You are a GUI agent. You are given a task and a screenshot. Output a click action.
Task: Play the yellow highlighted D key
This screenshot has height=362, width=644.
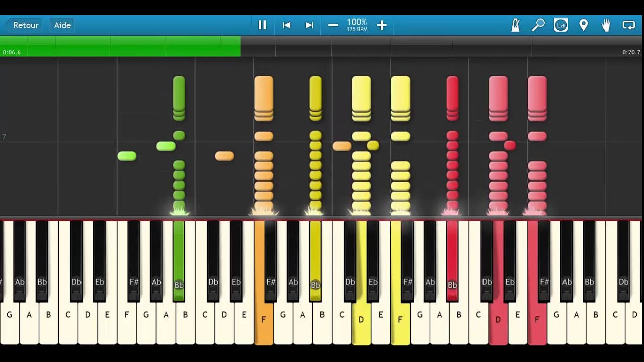(361, 319)
